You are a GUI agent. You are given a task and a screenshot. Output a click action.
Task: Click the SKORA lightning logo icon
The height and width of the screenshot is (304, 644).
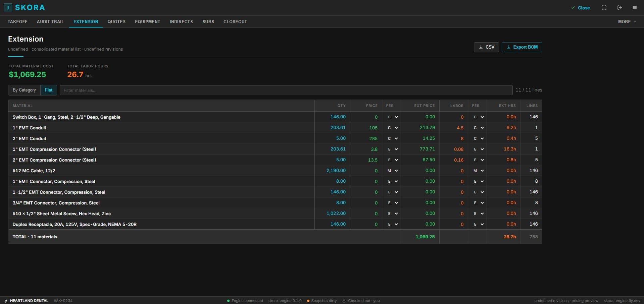8,7
